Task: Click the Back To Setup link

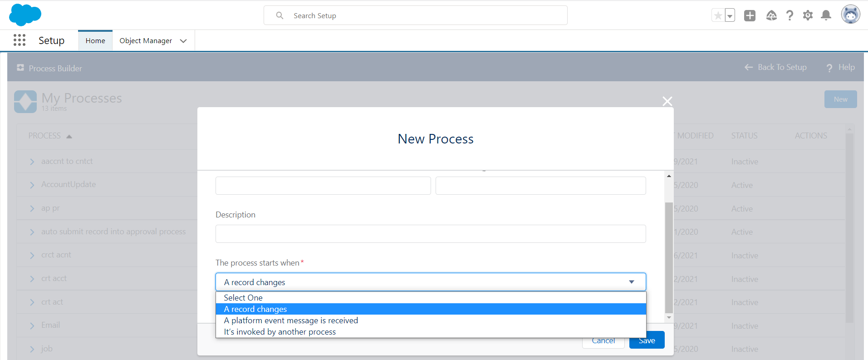Action: [775, 67]
